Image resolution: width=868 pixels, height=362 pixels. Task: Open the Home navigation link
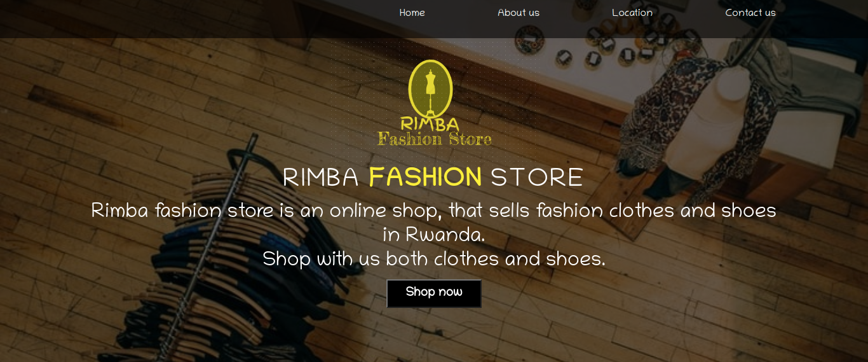(412, 13)
